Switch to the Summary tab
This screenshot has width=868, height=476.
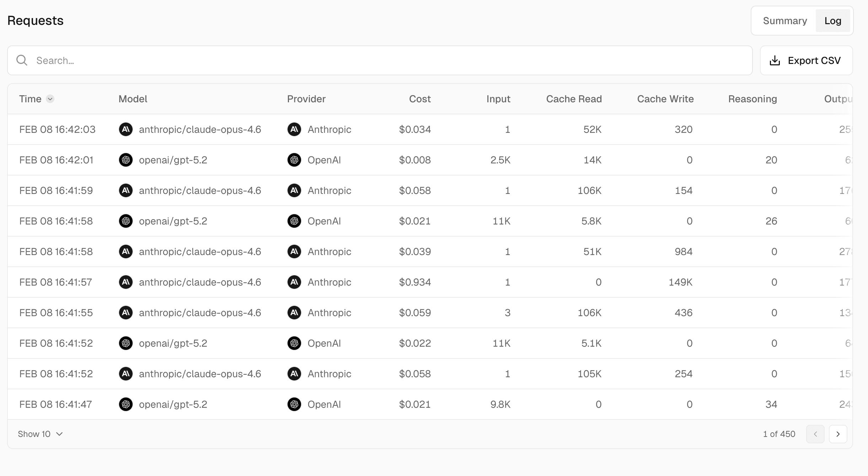tap(785, 21)
